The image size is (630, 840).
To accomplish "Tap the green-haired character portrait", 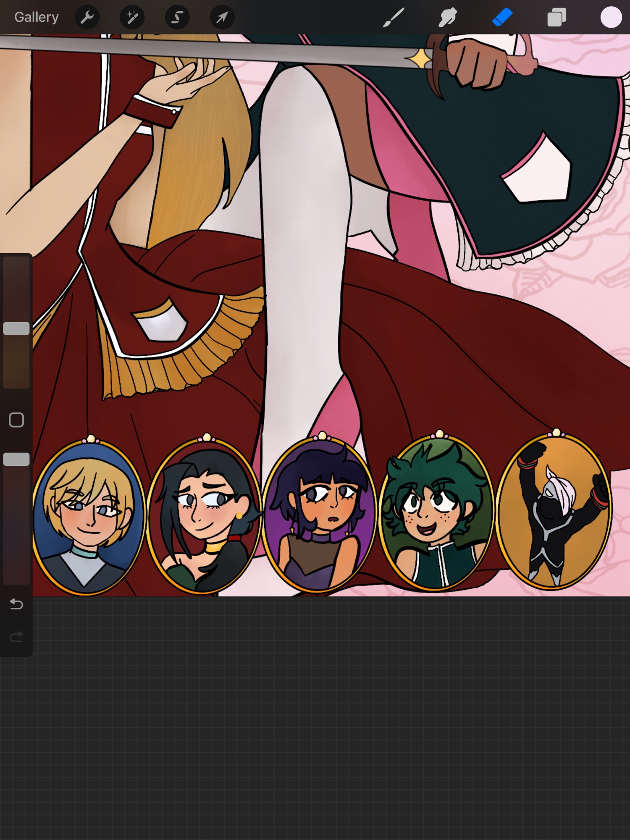I will [436, 512].
